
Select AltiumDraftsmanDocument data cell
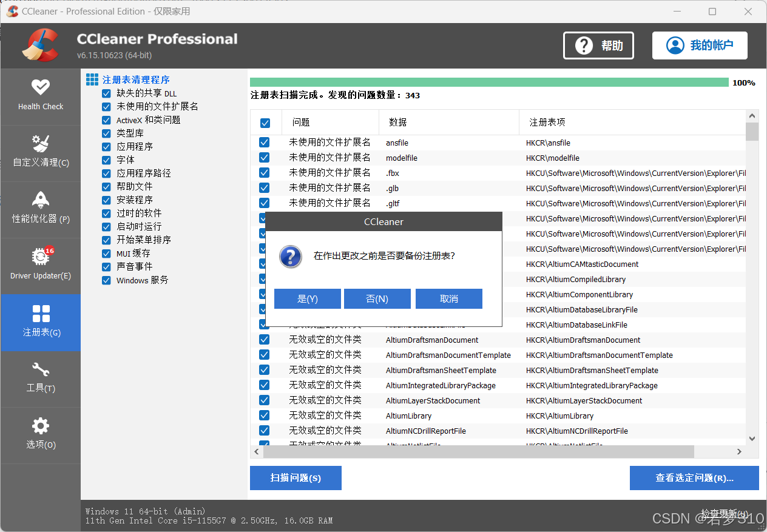[432, 340]
